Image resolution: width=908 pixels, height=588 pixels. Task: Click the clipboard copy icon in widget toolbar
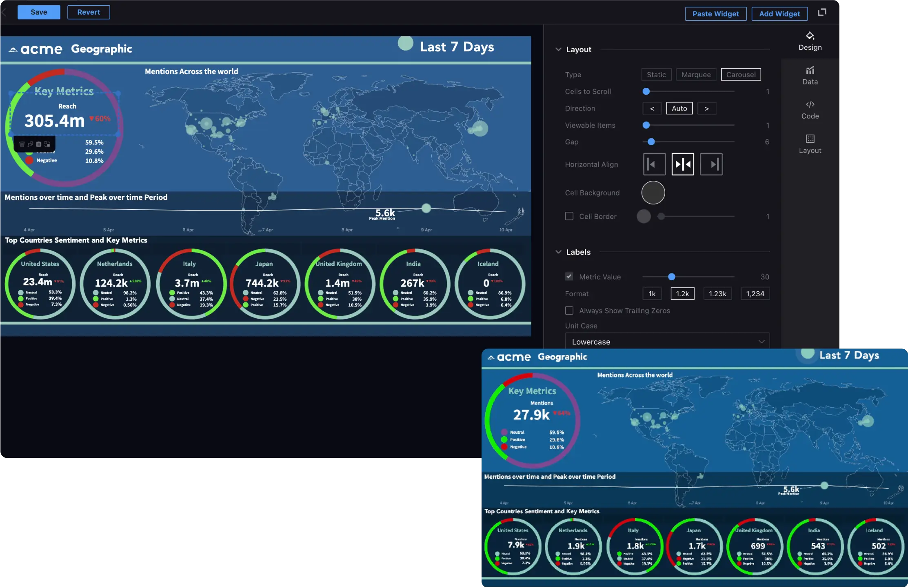click(x=39, y=144)
